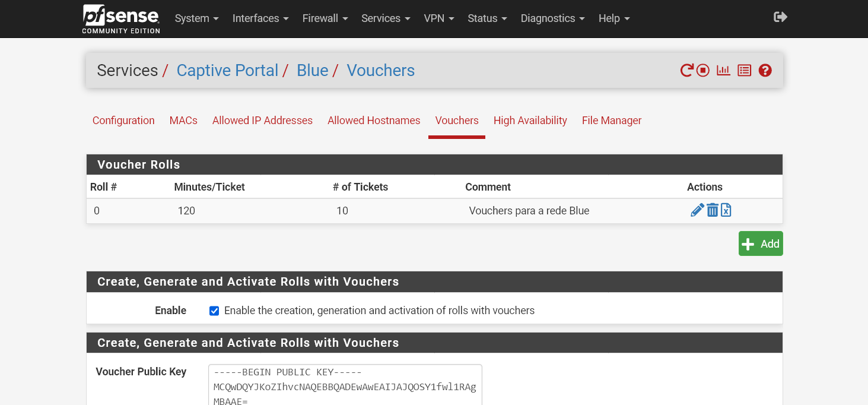
Task: Export roll 0 vouchers via CSV icon
Action: pos(726,210)
